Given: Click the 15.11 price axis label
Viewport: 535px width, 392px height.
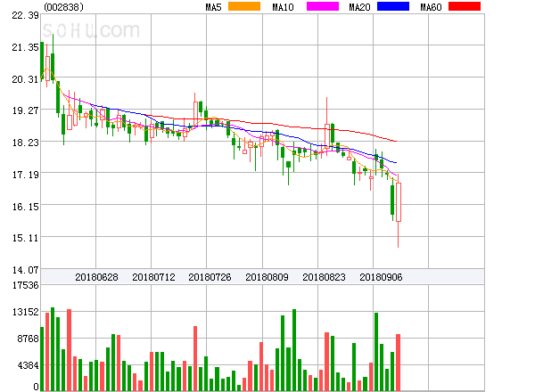Looking at the screenshot, I should [25, 238].
